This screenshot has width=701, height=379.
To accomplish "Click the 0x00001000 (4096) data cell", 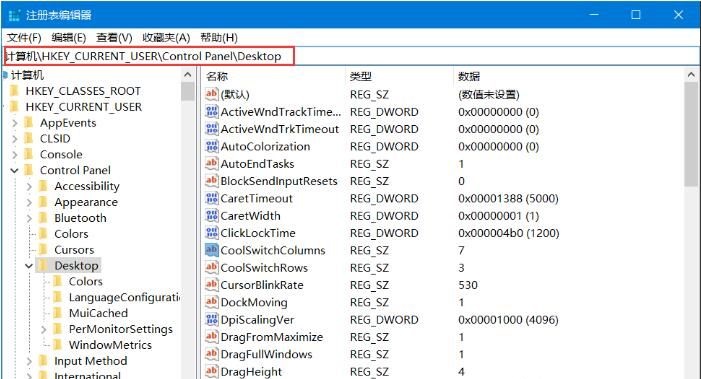I will click(x=508, y=320).
